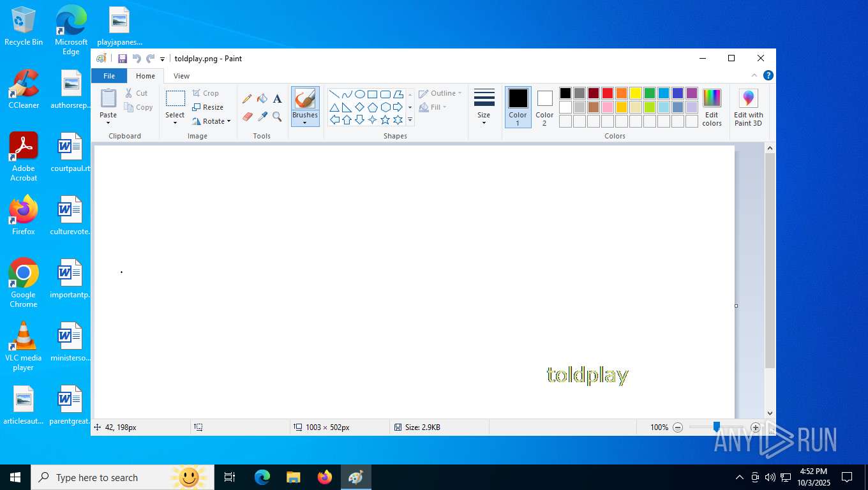Zoom in with the plus button

click(756, 427)
